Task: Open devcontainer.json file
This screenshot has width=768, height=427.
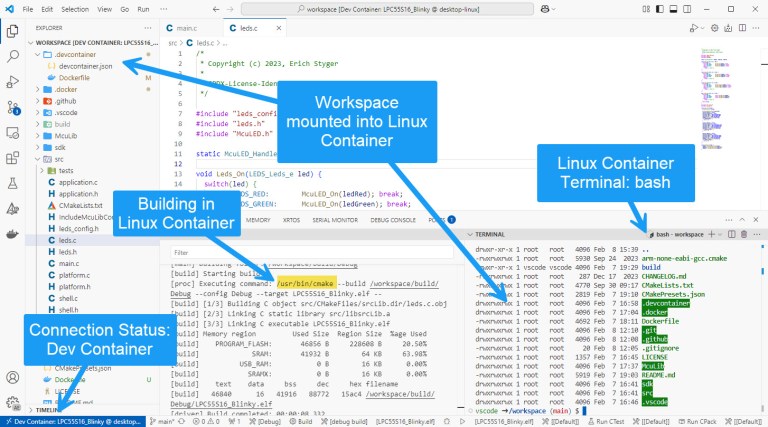Action: click(85, 66)
